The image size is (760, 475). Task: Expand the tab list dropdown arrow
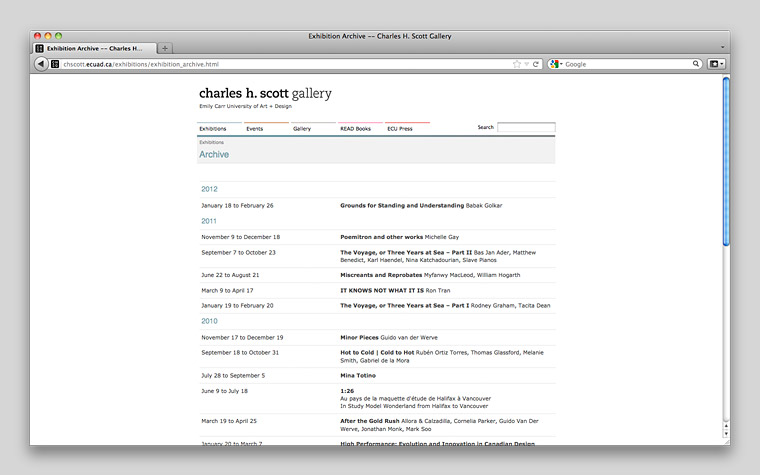click(x=722, y=48)
